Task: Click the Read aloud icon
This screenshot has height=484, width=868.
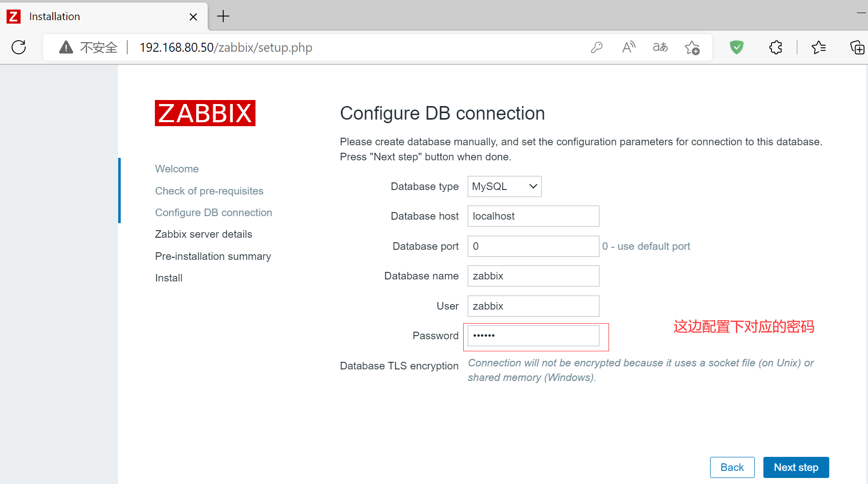Action: (629, 47)
